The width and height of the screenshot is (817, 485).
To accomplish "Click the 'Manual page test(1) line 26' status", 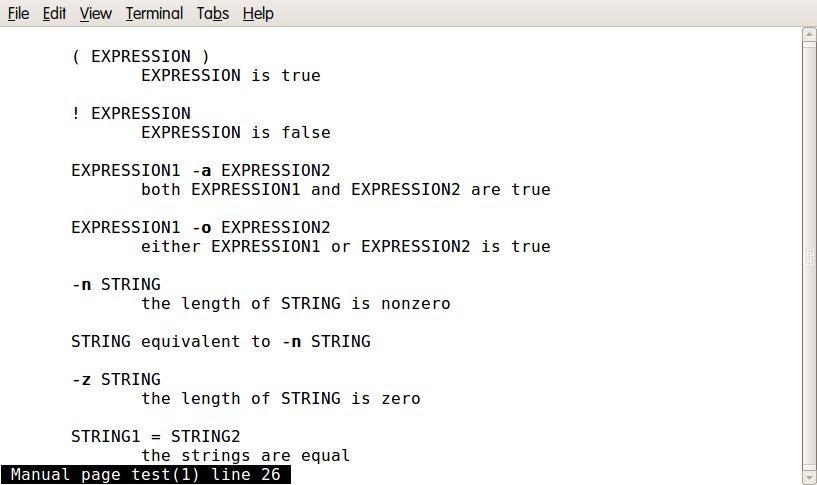I will click(145, 475).
